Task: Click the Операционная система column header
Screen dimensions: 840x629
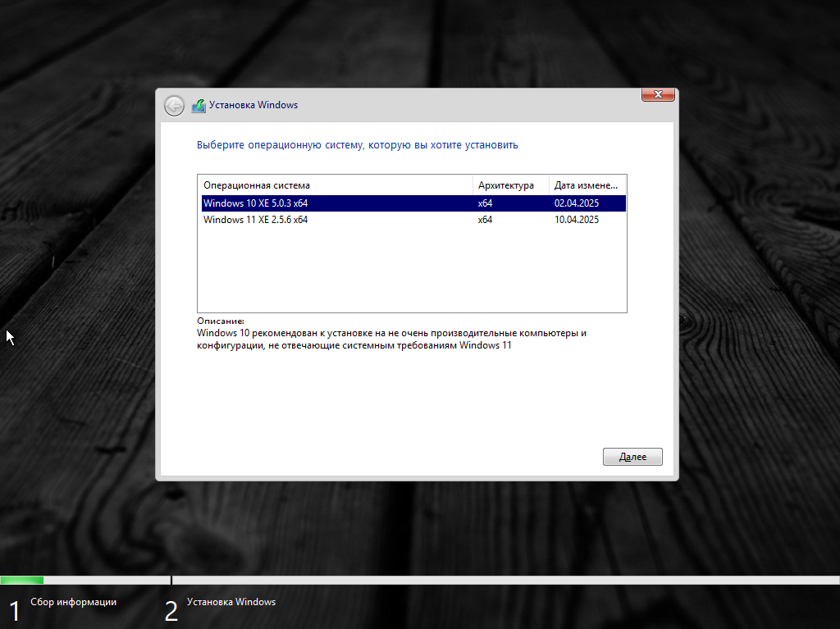Action: 336,185
